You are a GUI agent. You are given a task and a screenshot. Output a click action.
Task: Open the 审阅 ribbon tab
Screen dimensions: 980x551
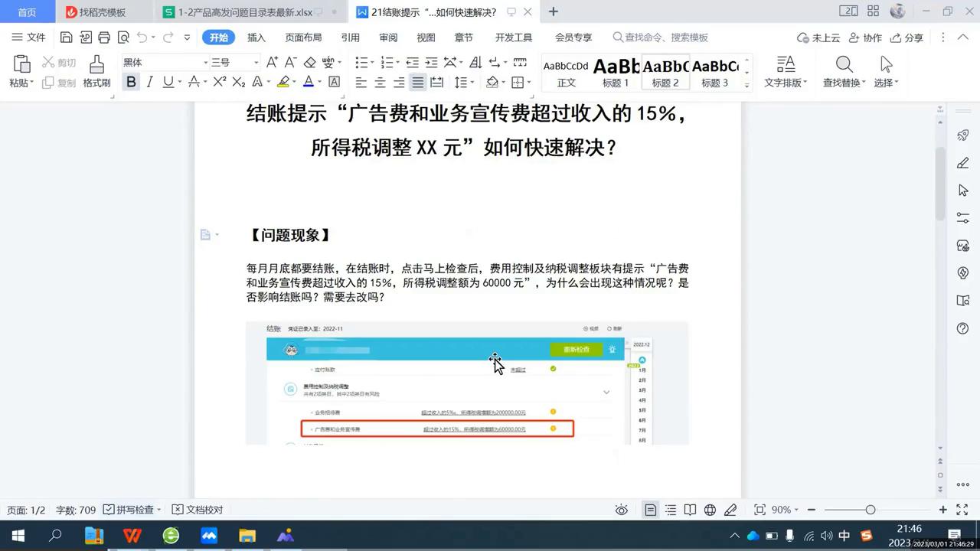pyautogui.click(x=387, y=37)
